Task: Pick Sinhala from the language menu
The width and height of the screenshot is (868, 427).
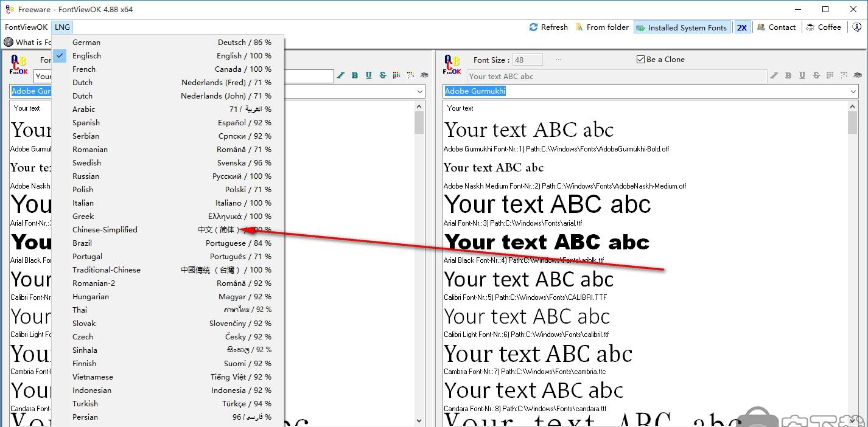Action: point(168,350)
